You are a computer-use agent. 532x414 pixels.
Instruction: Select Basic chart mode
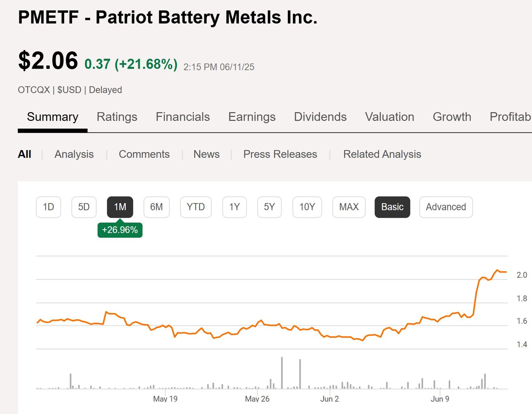(392, 207)
